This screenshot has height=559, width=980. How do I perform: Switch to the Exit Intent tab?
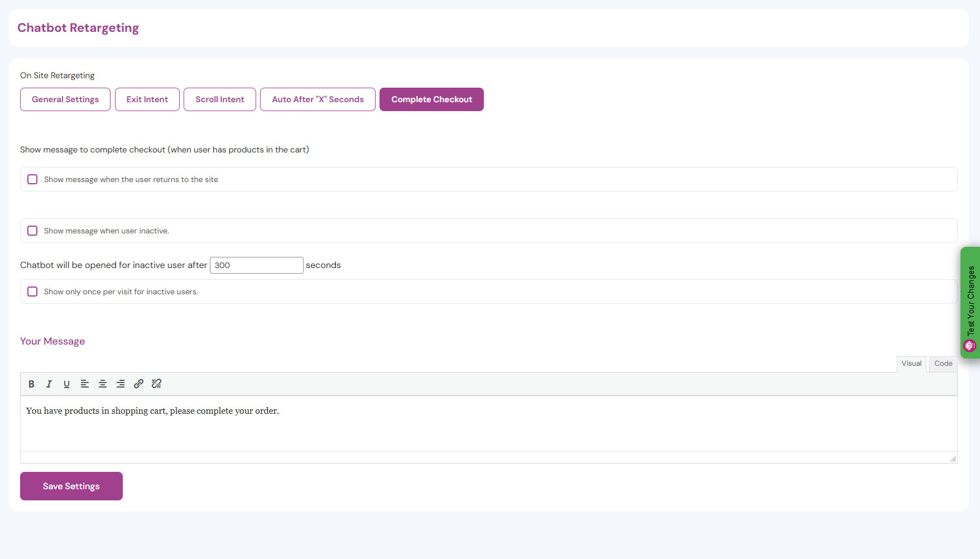point(147,99)
